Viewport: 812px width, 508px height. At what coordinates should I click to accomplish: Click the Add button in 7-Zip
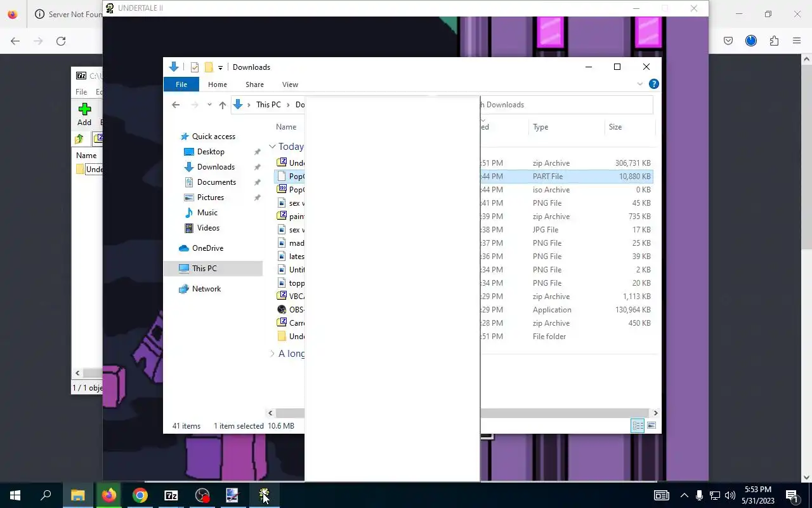pyautogui.click(x=84, y=115)
